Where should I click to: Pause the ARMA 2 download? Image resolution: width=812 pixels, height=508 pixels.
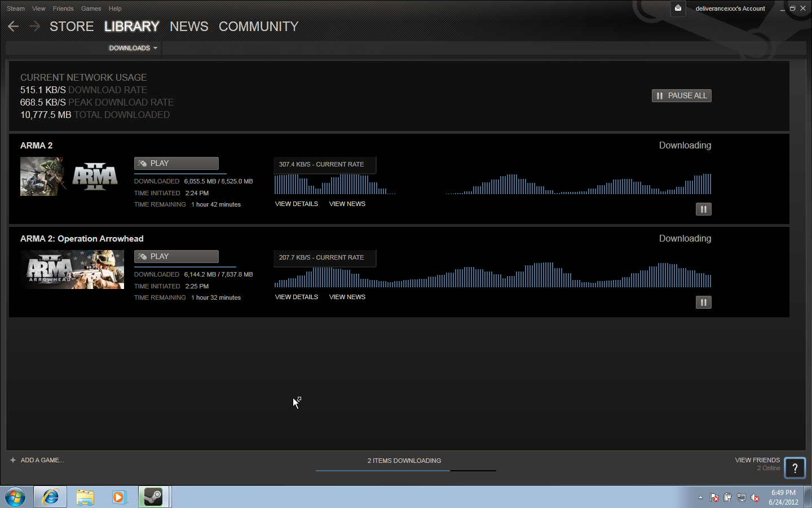703,209
